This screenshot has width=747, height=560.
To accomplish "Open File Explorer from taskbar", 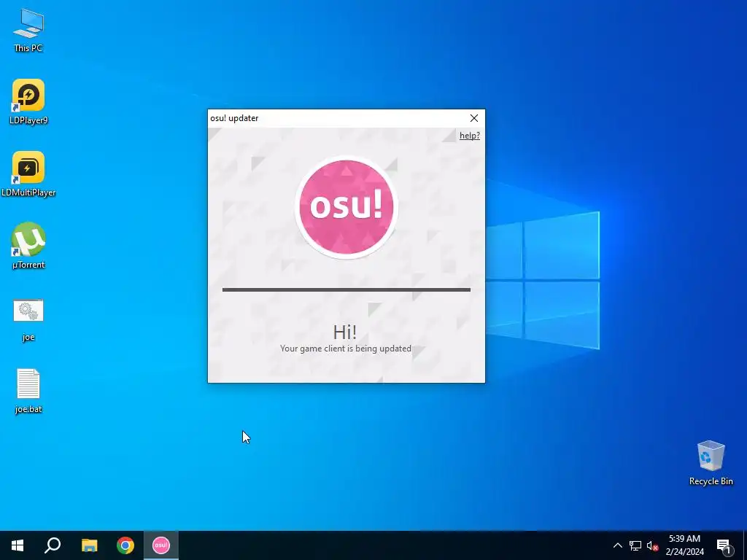I will coord(89,545).
